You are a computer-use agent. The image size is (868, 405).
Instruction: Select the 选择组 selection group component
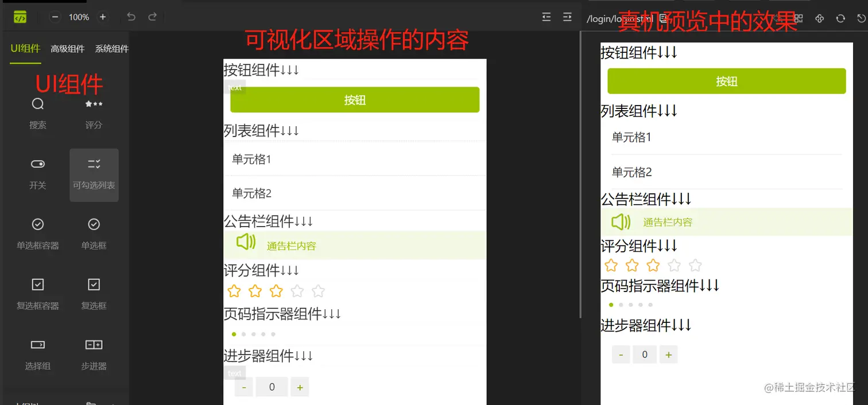click(x=37, y=353)
